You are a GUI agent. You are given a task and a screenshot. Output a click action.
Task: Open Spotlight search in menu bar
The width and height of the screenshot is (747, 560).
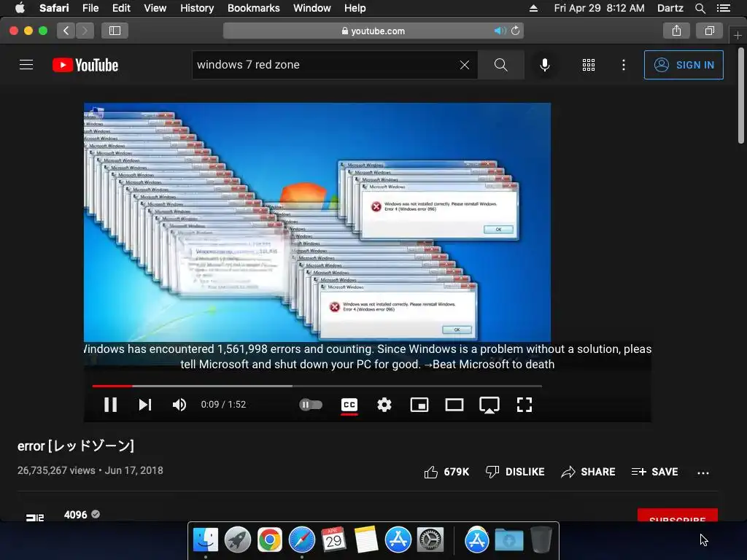pyautogui.click(x=700, y=8)
